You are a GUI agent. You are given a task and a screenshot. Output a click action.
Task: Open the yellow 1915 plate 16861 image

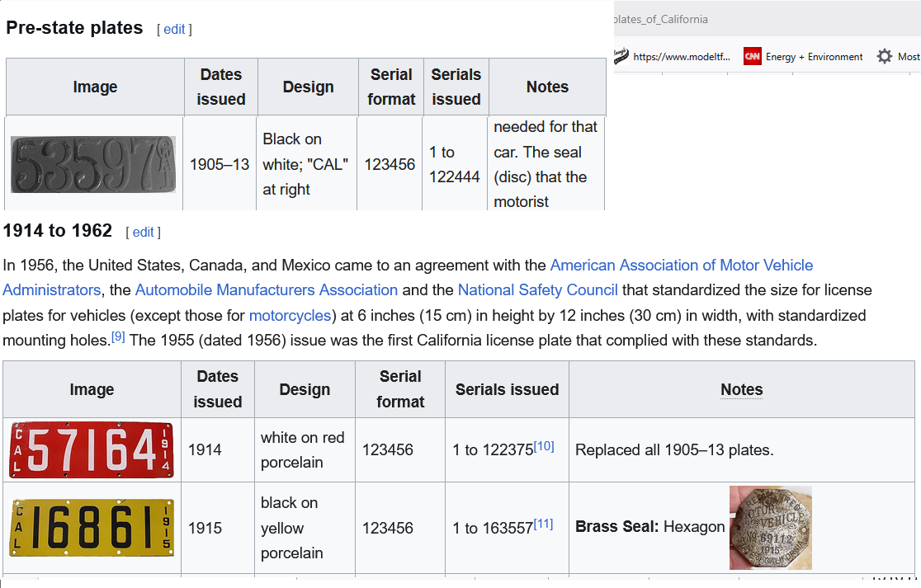coord(92,528)
